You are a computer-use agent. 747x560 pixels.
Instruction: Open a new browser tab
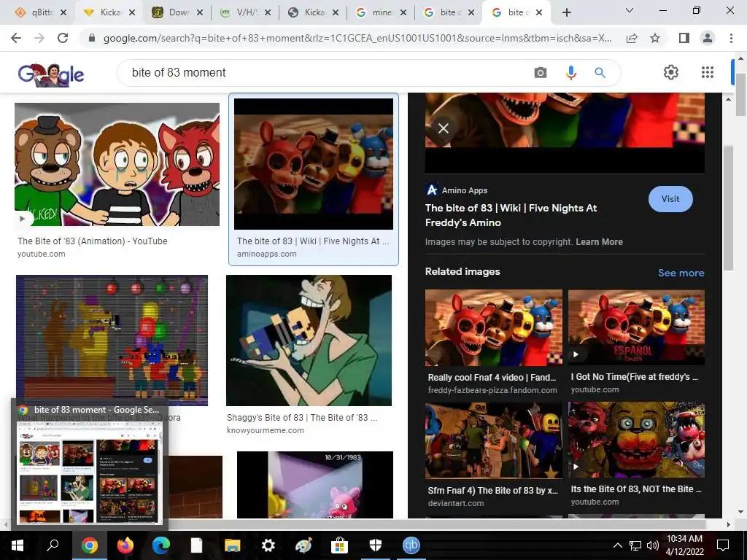(x=566, y=13)
